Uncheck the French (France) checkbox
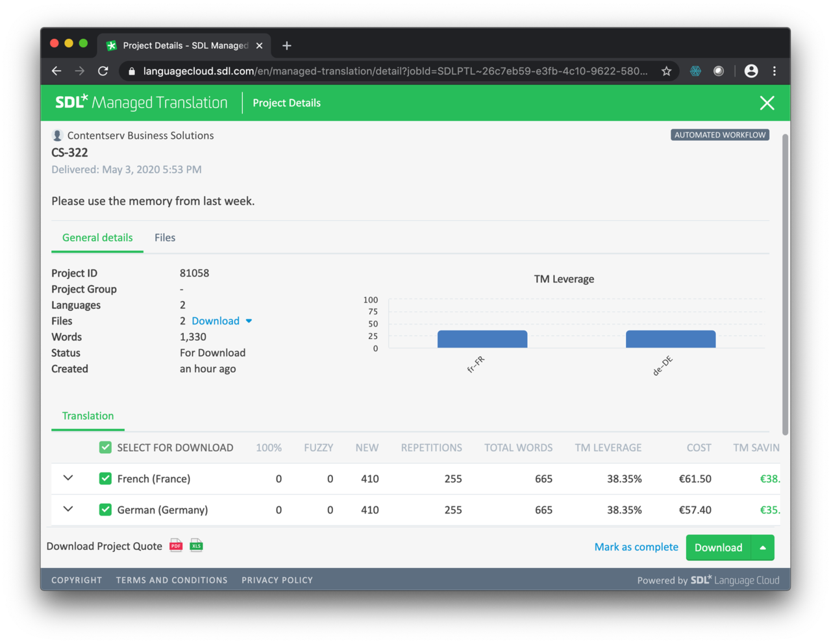The height and width of the screenshot is (644, 831). coord(105,478)
